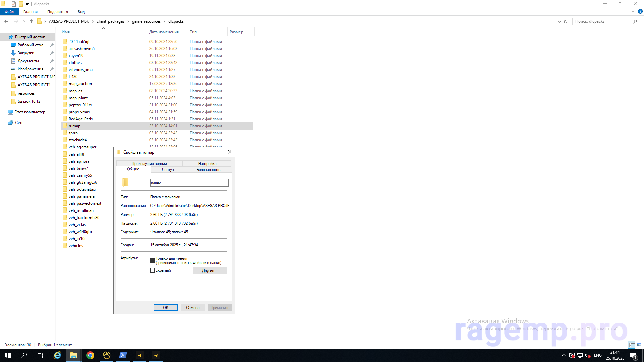Click the Back navigation arrow
The width and height of the screenshot is (644, 362).
coord(6,21)
